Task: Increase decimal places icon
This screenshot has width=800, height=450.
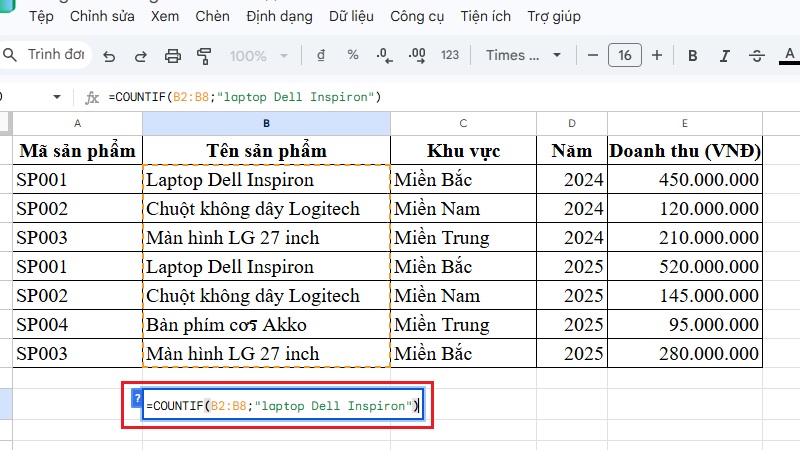Action: pyautogui.click(x=417, y=55)
